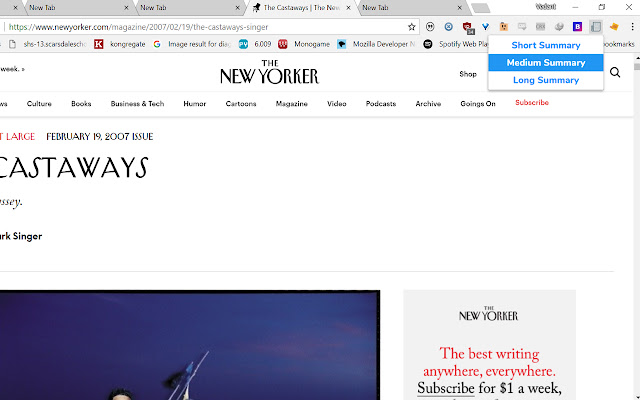Switch to the second New Tab tab
The width and height of the screenshot is (640, 400).
click(188, 8)
